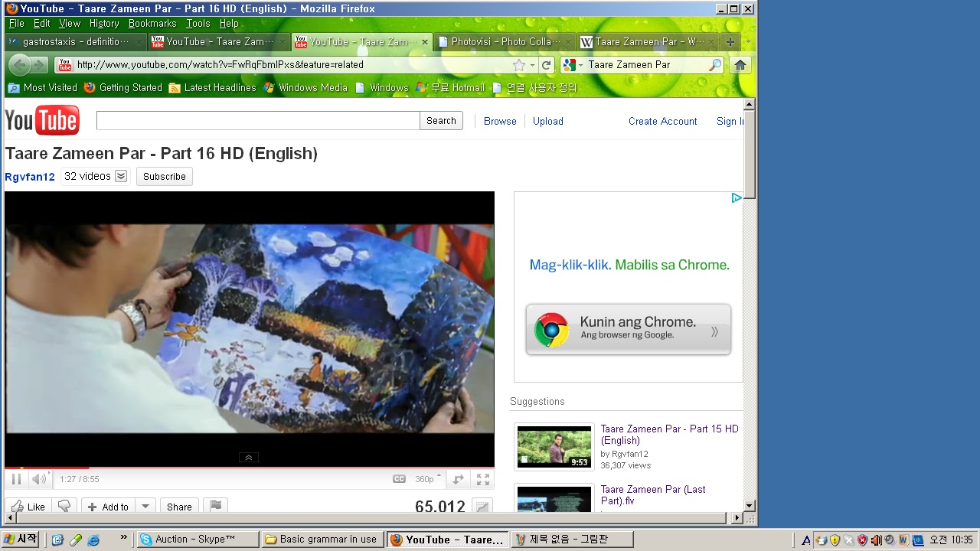The height and width of the screenshot is (551, 980).
Task: Open Auction - Skype taskbar button
Action: pyautogui.click(x=198, y=540)
